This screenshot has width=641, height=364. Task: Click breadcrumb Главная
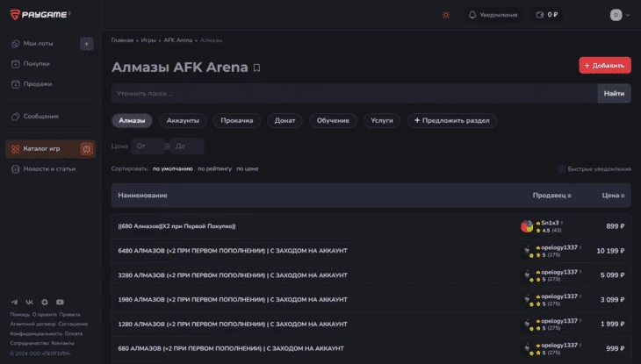pos(122,40)
